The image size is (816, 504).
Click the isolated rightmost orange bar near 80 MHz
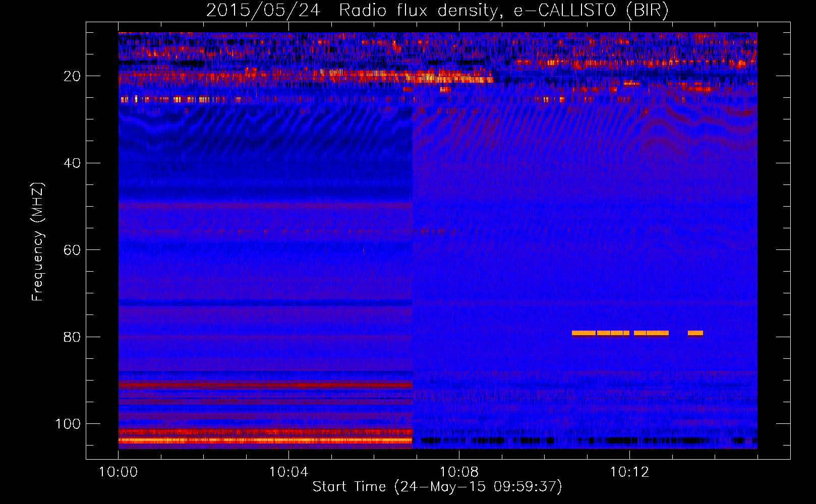pos(695,333)
